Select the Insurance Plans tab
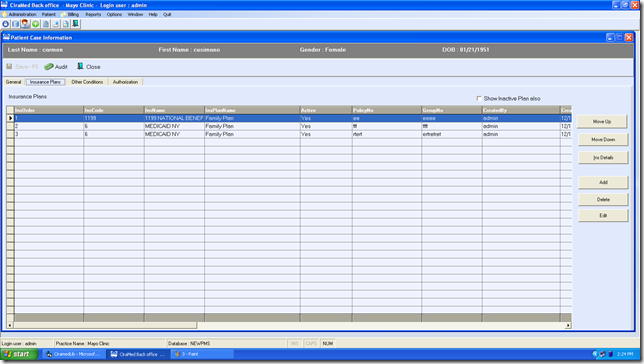The image size is (644, 364). [45, 82]
